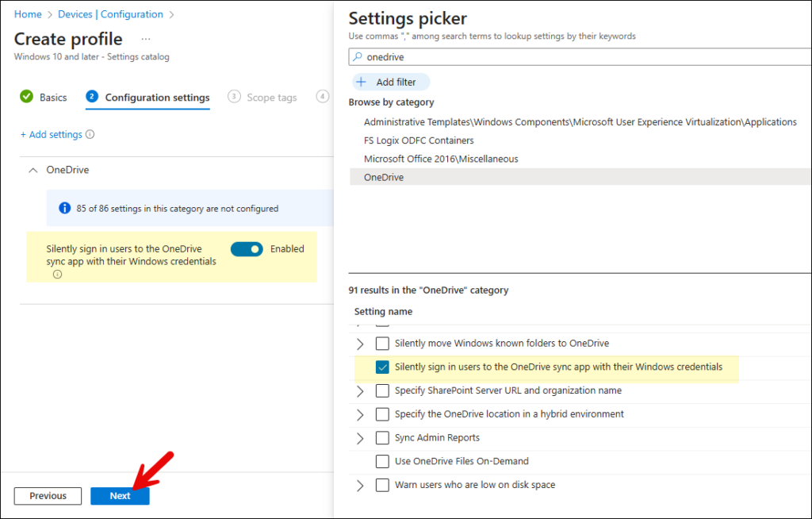Toggle the Silently sign in Enabled switch
Image resolution: width=812 pixels, height=519 pixels.
[x=247, y=249]
